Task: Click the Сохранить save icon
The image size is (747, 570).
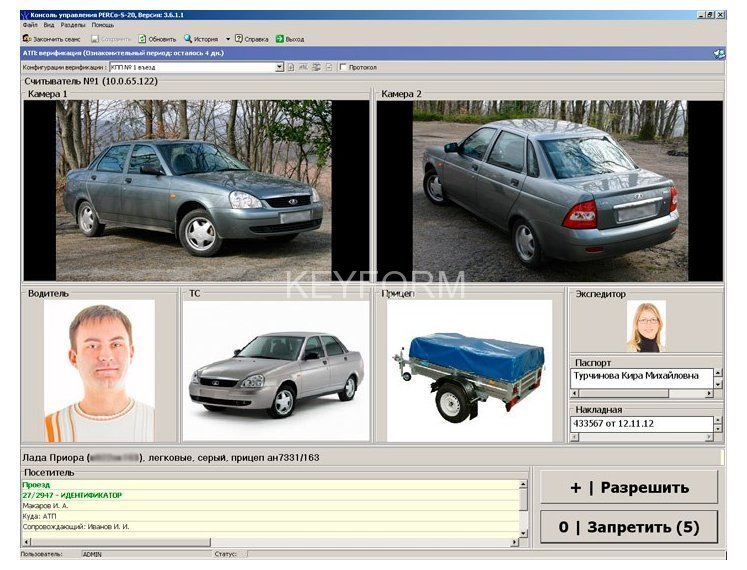Action: [95, 39]
